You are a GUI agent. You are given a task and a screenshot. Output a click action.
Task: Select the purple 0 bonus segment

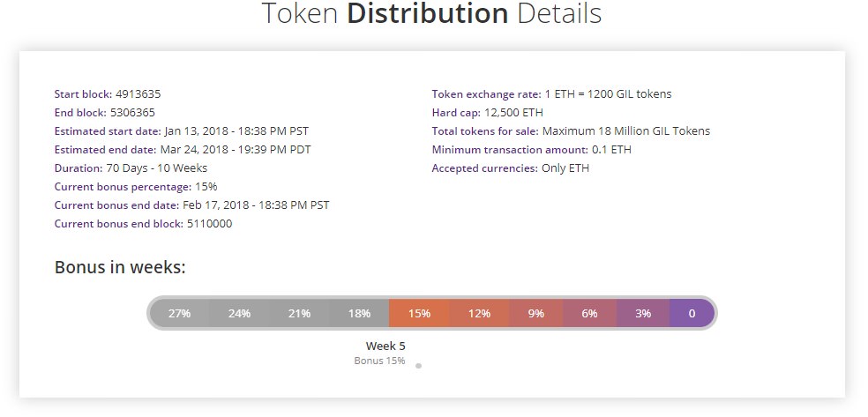[692, 313]
